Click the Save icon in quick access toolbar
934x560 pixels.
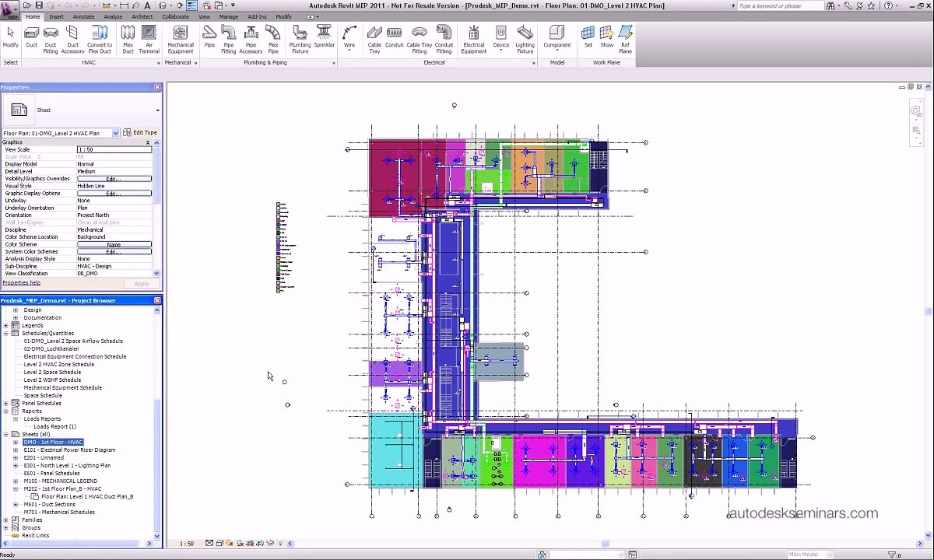tap(38, 5)
